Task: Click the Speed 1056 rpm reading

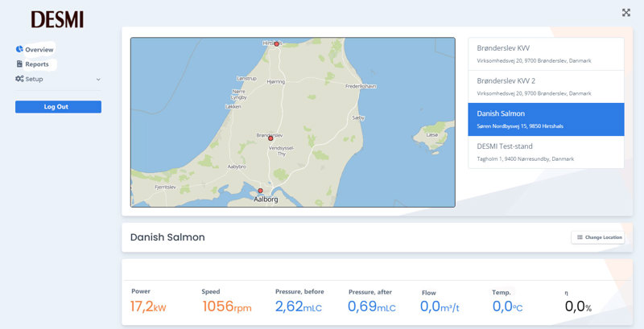Action: pos(227,306)
